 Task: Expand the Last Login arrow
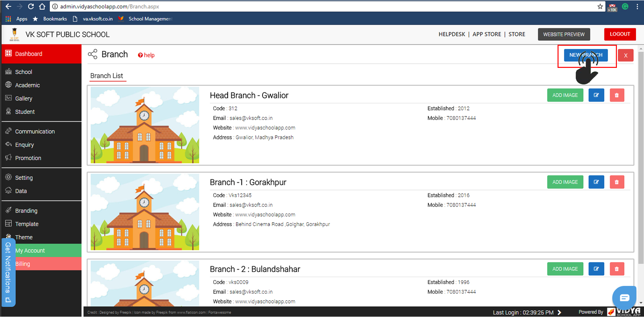point(559,313)
